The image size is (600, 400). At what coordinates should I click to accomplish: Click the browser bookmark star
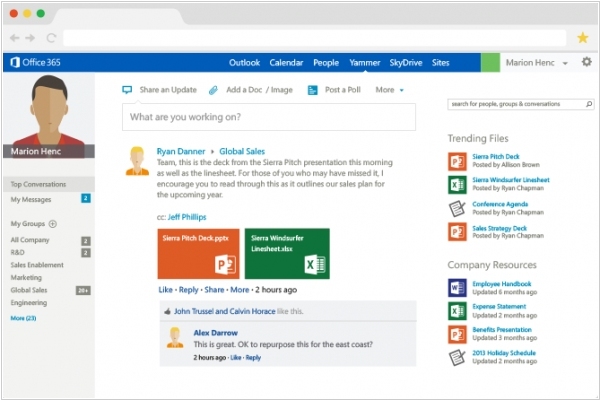pyautogui.click(x=582, y=38)
